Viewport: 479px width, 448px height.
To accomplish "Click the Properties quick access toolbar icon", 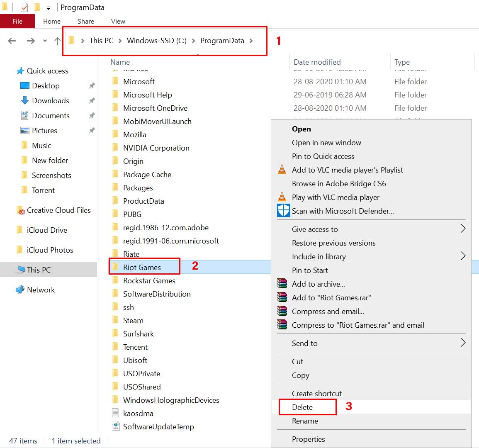I will (x=24, y=7).
